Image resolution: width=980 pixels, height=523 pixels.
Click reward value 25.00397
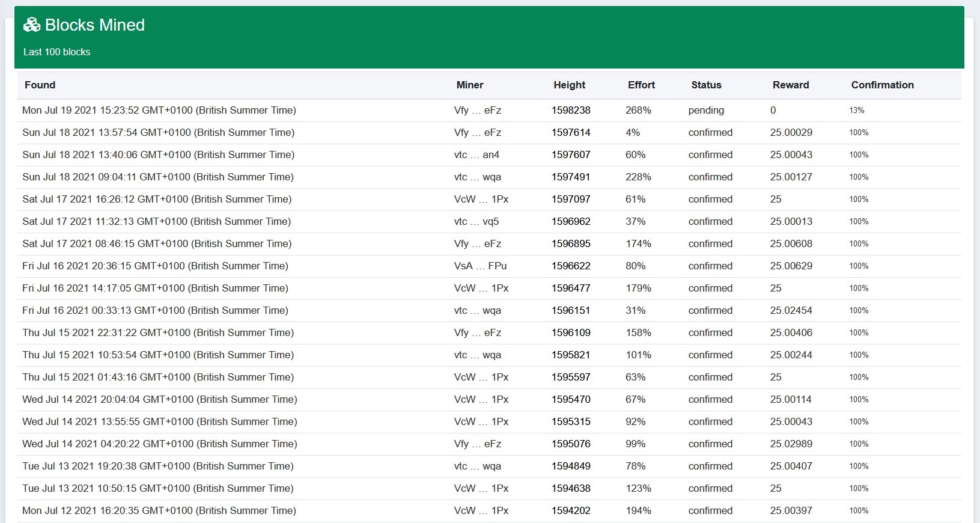(x=791, y=510)
